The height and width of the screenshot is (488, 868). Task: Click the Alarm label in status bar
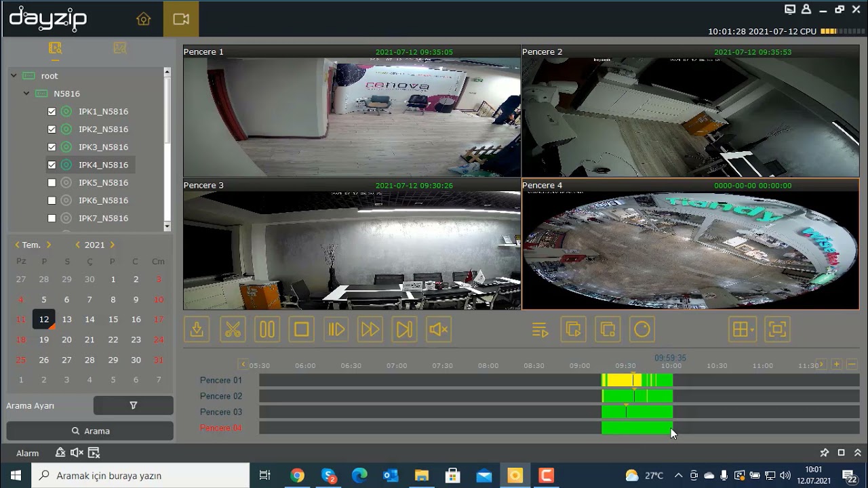click(x=28, y=453)
